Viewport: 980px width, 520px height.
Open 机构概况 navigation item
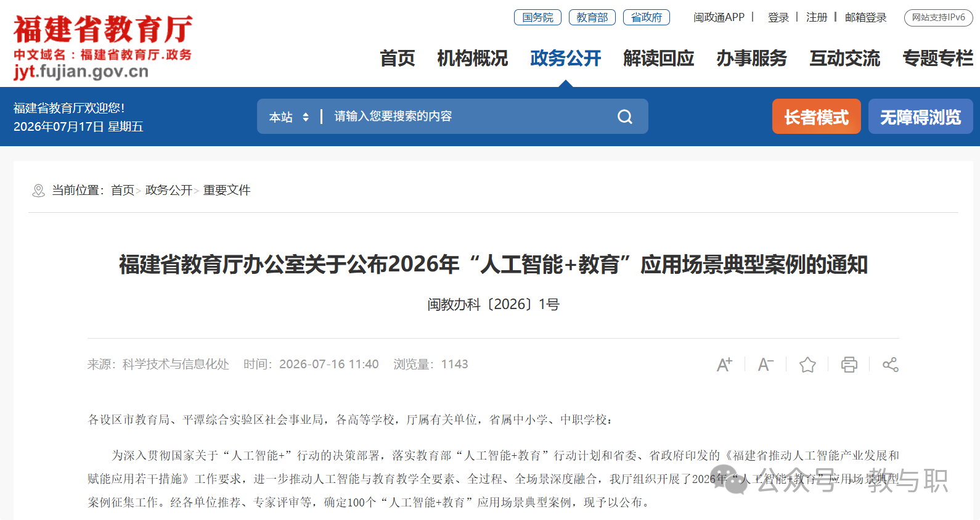point(473,59)
